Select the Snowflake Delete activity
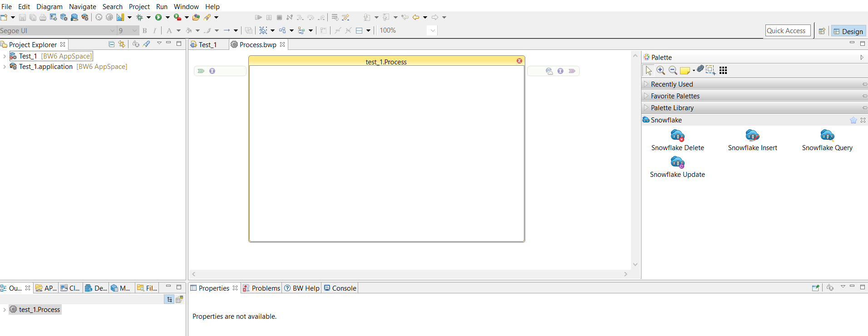The width and height of the screenshot is (868, 336). [x=677, y=141]
